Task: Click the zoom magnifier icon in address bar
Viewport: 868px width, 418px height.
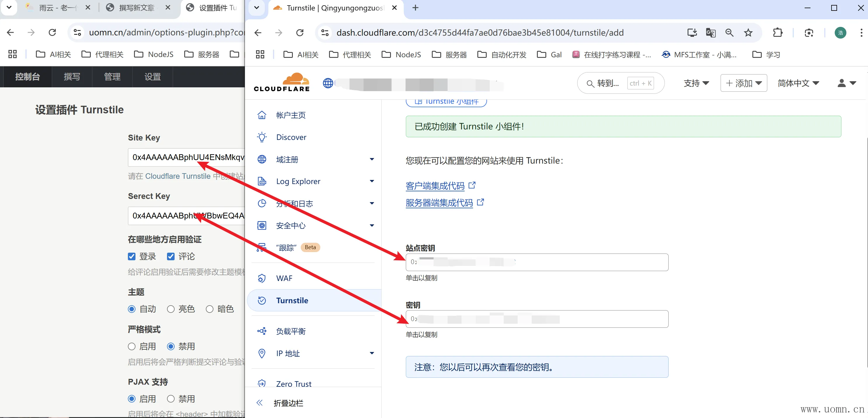Action: [729, 33]
